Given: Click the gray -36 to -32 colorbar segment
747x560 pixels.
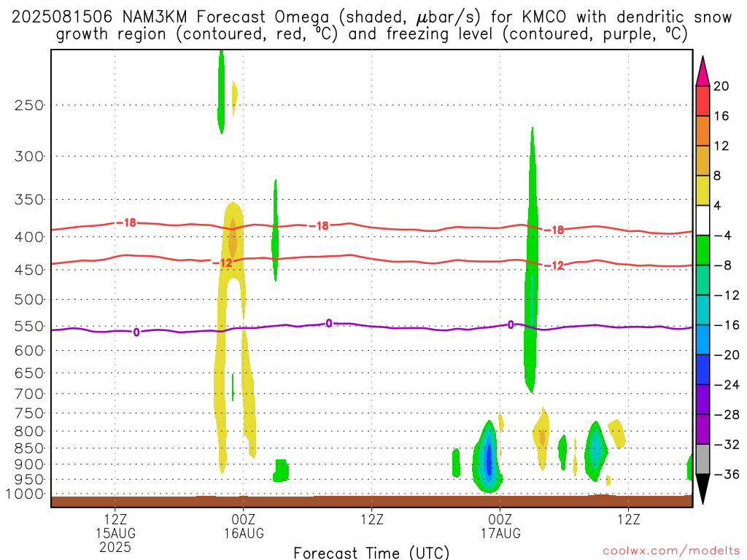Looking at the screenshot, I should (x=703, y=459).
